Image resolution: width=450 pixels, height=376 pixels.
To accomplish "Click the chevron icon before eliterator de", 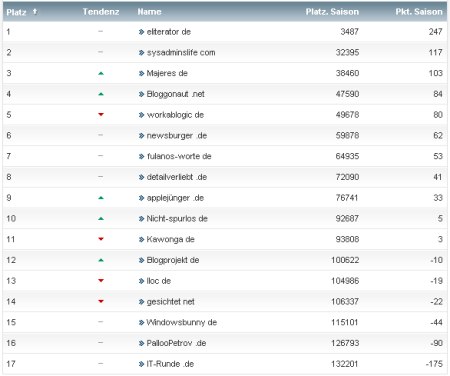I will coord(141,32).
